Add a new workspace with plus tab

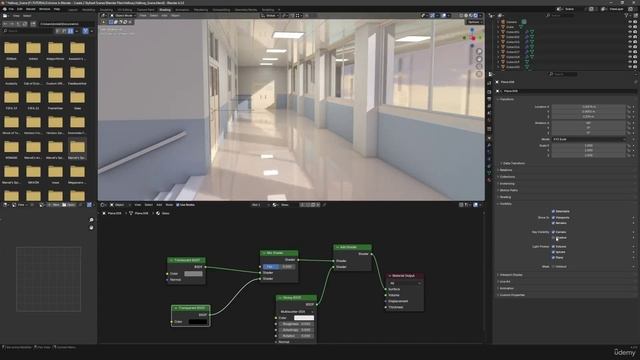279,10
